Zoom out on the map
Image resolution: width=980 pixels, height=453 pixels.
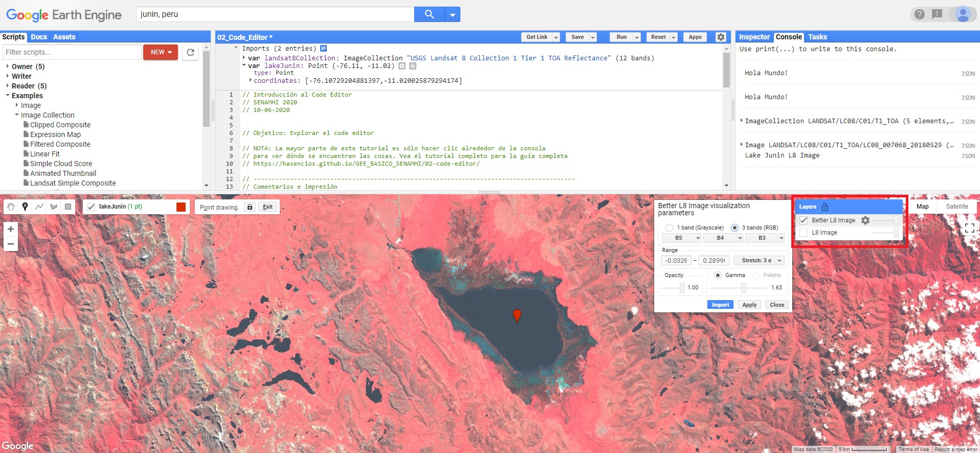click(x=11, y=244)
